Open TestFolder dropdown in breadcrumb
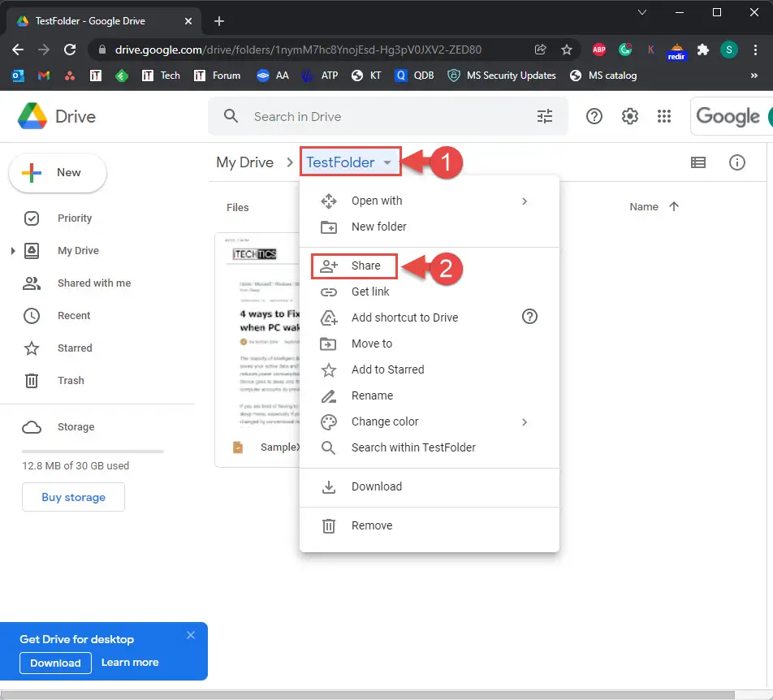This screenshot has width=773, height=700. tap(350, 162)
